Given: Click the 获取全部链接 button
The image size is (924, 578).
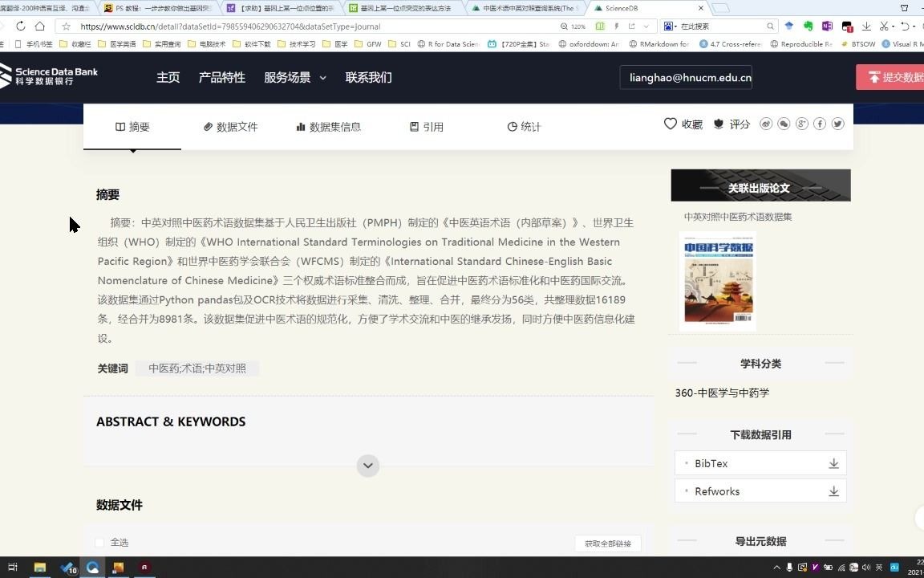Looking at the screenshot, I should pos(607,543).
